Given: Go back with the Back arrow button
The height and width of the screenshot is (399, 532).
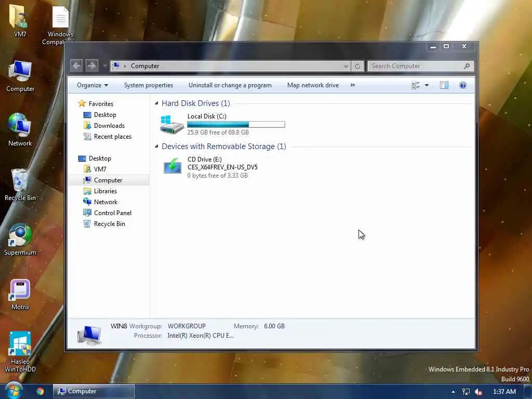Looking at the screenshot, I should click(76, 65).
